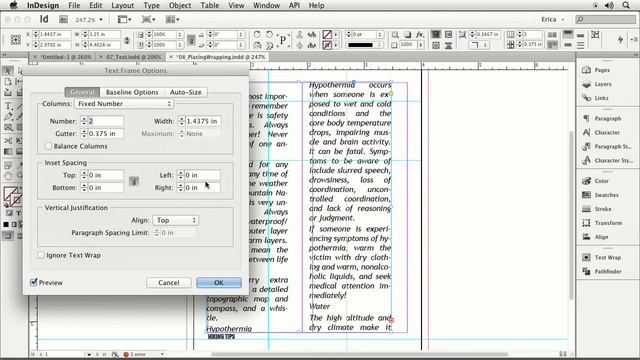Click the effects fx icon

420,35
